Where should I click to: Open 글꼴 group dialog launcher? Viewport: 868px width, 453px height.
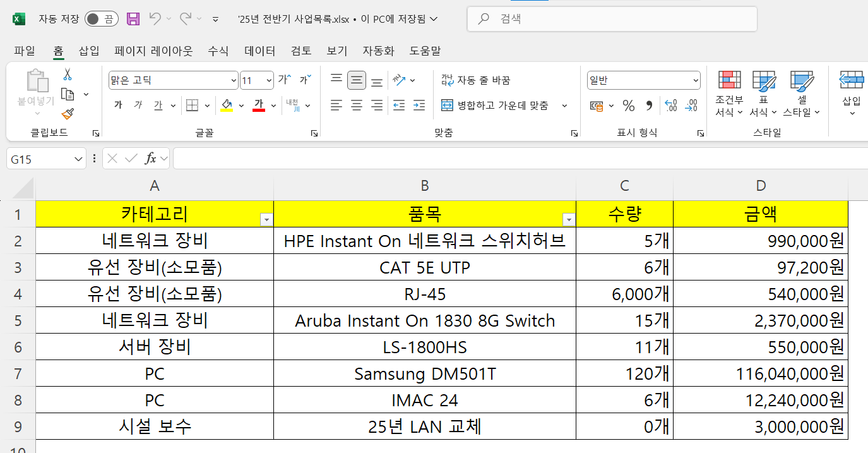tap(314, 133)
